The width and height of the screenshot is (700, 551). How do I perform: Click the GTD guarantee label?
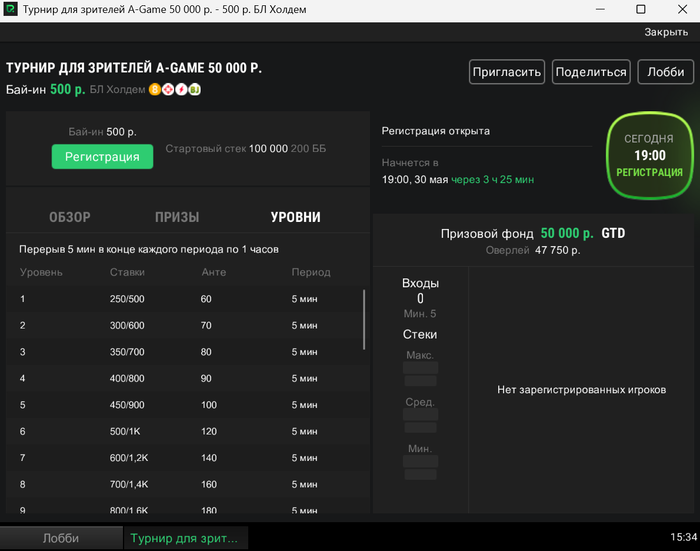[613, 233]
